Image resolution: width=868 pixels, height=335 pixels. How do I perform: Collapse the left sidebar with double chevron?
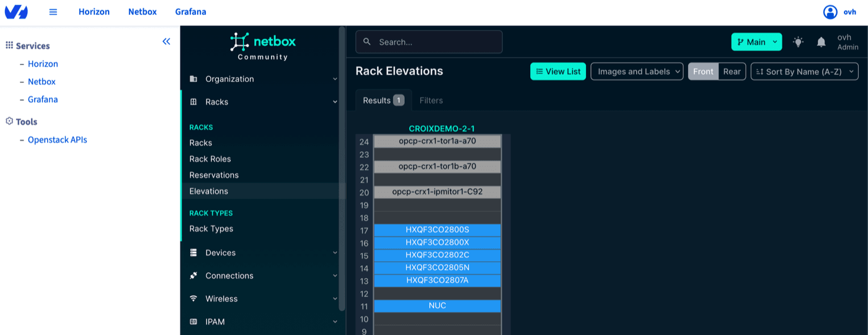pos(166,41)
